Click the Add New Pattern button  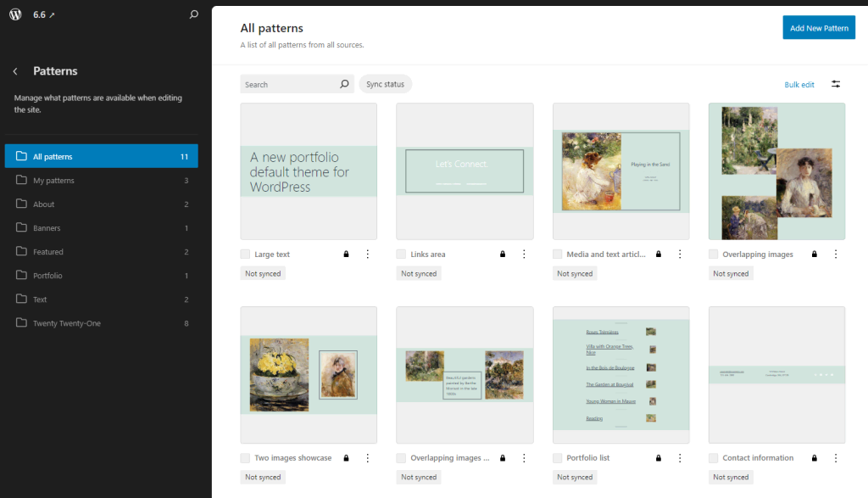click(818, 27)
